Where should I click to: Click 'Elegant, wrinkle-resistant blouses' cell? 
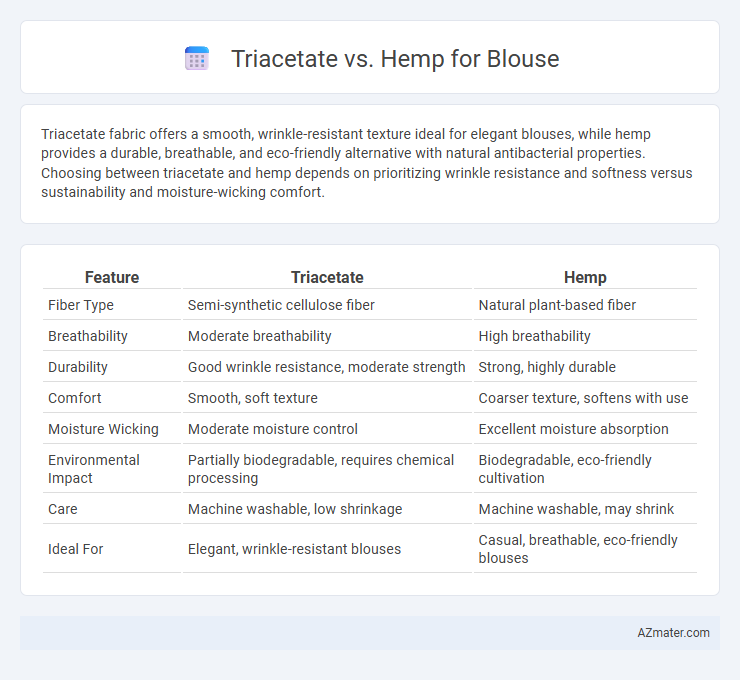point(294,549)
